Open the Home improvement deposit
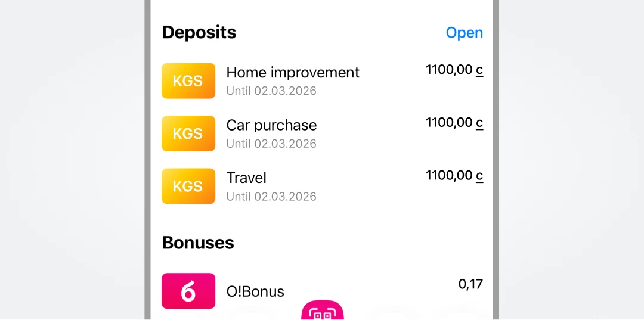This screenshot has width=644, height=320. click(293, 73)
